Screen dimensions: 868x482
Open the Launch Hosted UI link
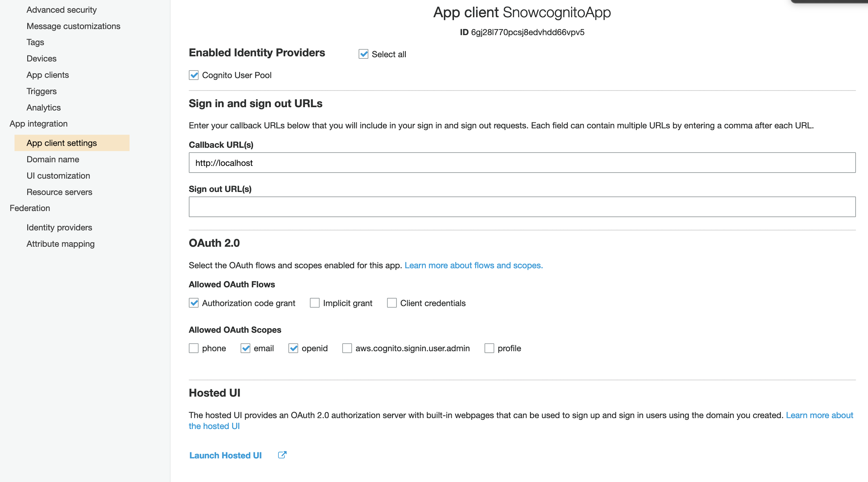[225, 455]
